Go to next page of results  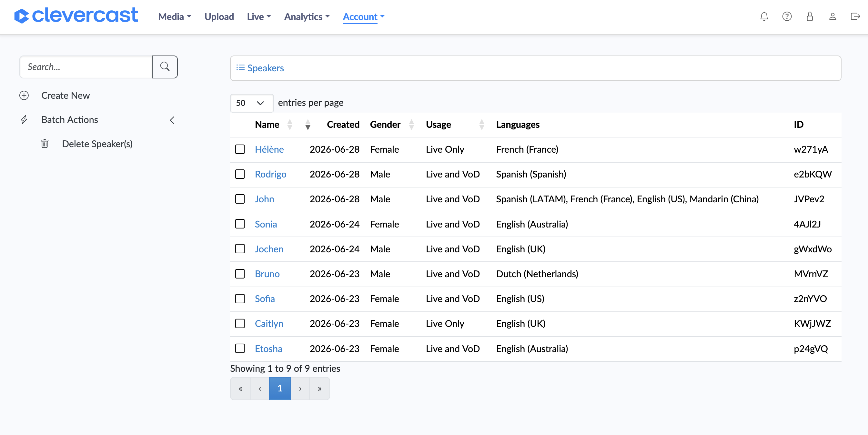click(300, 389)
